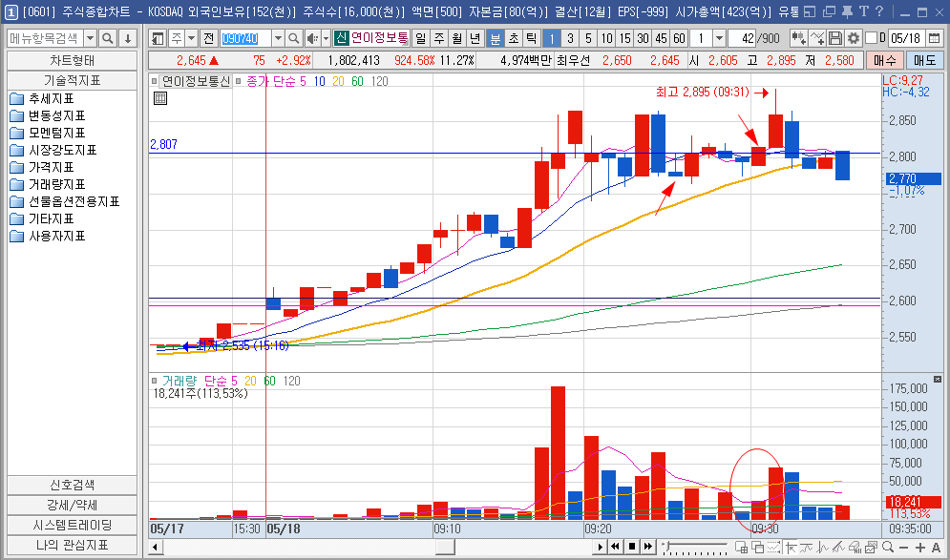
Task: Toggle the checkbox next to the 05/18 date
Action: click(871, 38)
